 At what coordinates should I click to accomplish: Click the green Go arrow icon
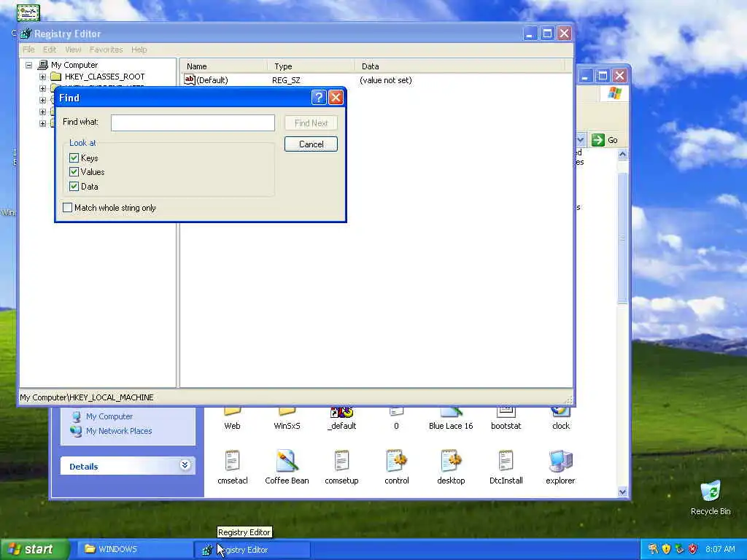pyautogui.click(x=598, y=140)
